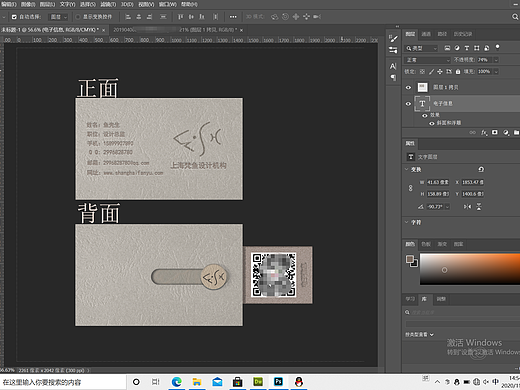Toggle bevel and emboss effect visibility
The image size is (520, 390).
click(432, 123)
